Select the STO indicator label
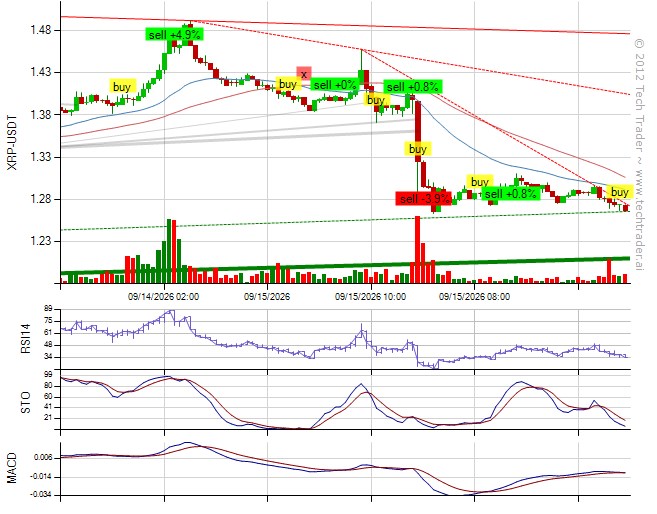 click(26, 403)
